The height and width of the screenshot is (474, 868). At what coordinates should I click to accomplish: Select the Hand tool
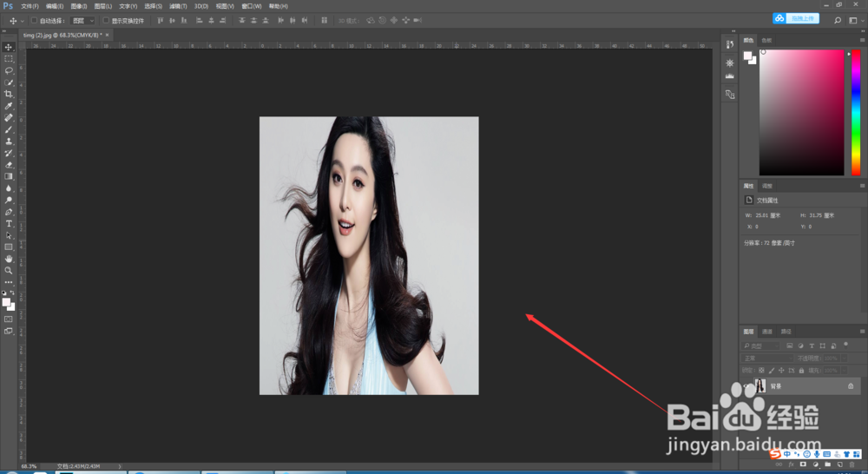(x=9, y=259)
